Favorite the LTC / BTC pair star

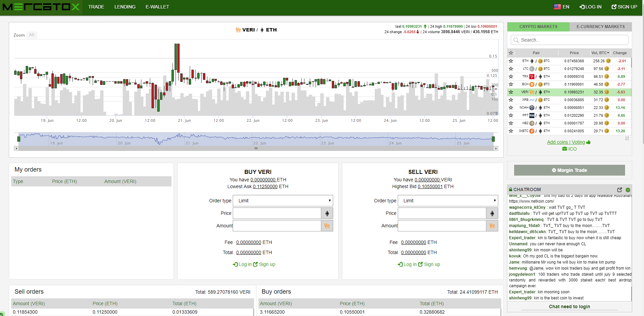coord(511,69)
